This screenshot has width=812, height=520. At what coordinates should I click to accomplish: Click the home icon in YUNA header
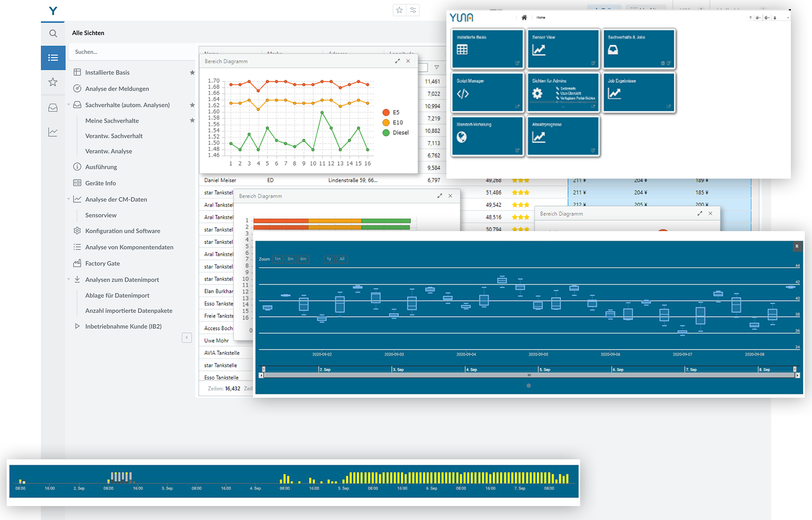pyautogui.click(x=524, y=17)
